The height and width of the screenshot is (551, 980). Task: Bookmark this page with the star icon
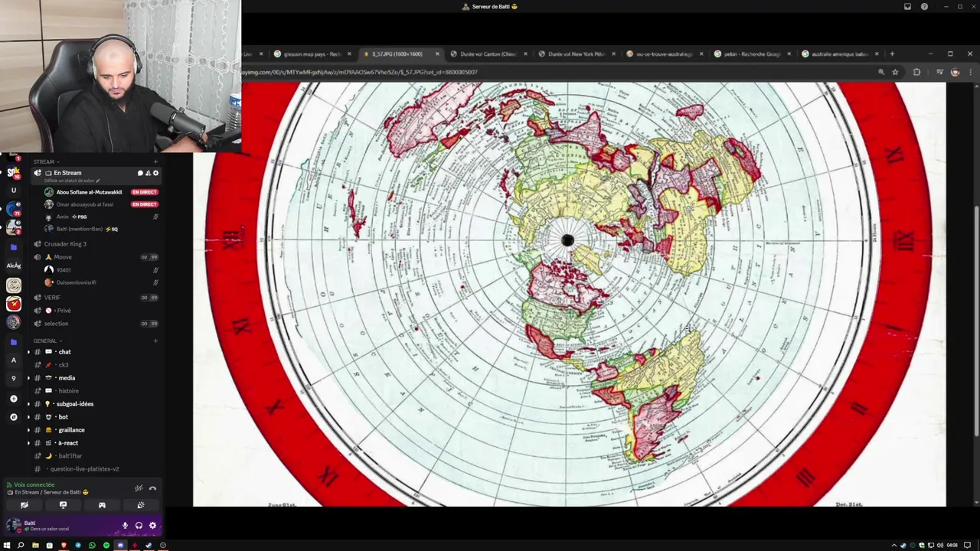coord(895,72)
